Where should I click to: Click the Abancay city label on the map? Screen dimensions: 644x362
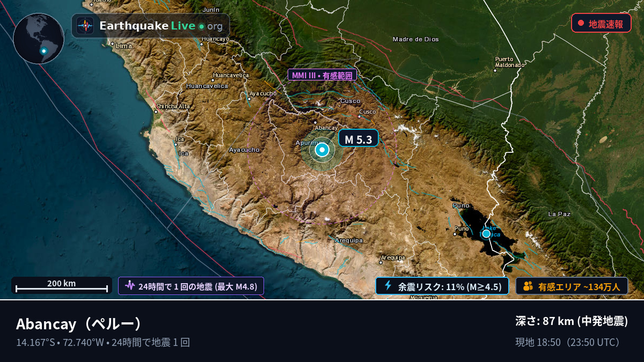326,128
